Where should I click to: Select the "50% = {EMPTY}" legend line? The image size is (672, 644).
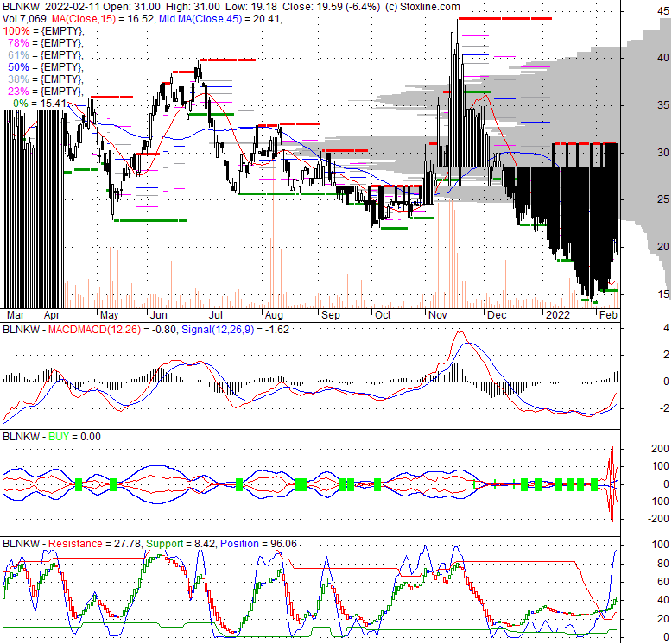pos(46,66)
